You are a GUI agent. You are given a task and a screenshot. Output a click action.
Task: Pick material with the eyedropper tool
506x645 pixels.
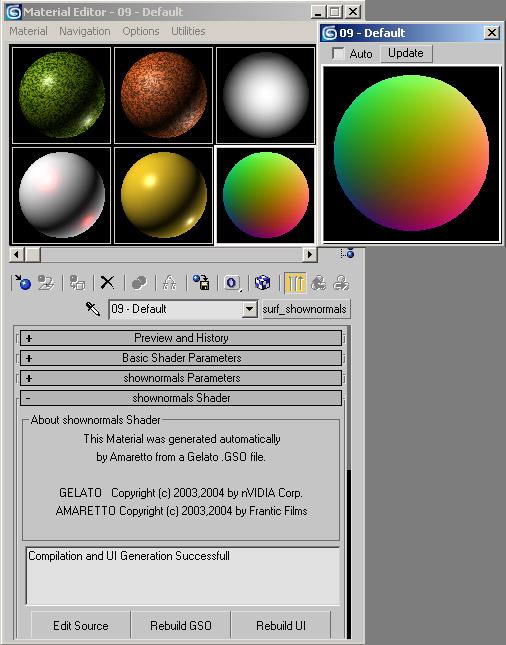[x=93, y=309]
